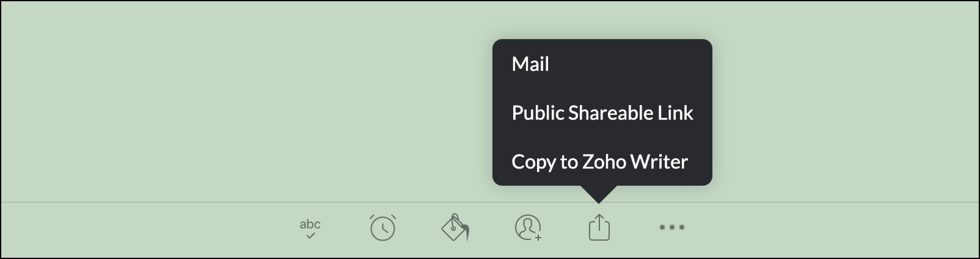Viewport: 980px width, 259px height.
Task: Share this note by Mail
Action: coord(530,64)
